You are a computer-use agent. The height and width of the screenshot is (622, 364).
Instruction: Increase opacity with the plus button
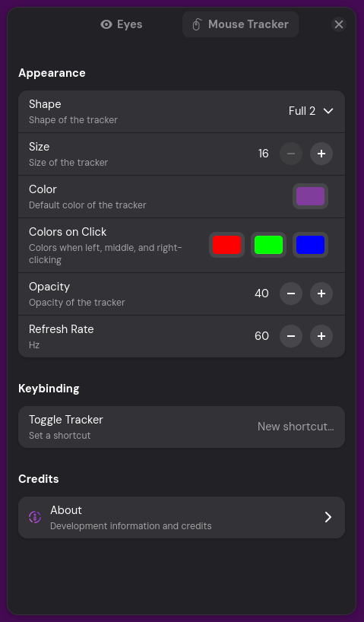coord(321,294)
